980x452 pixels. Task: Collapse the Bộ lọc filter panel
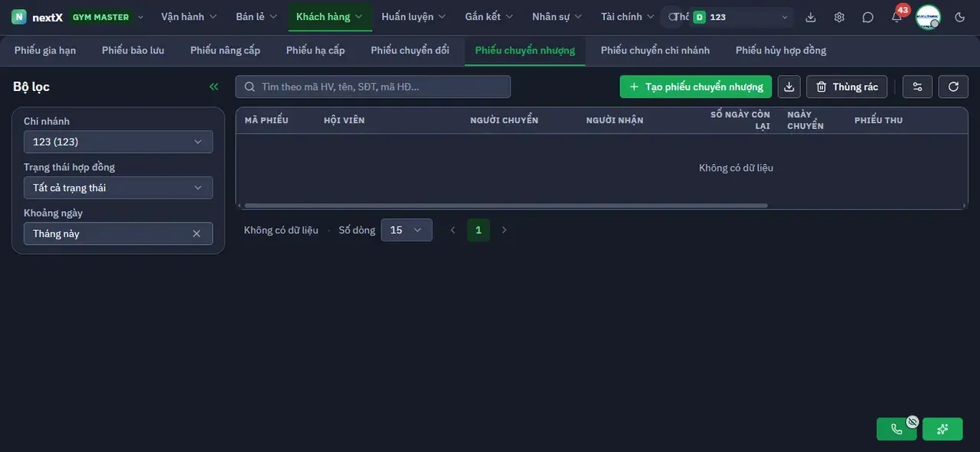click(214, 86)
